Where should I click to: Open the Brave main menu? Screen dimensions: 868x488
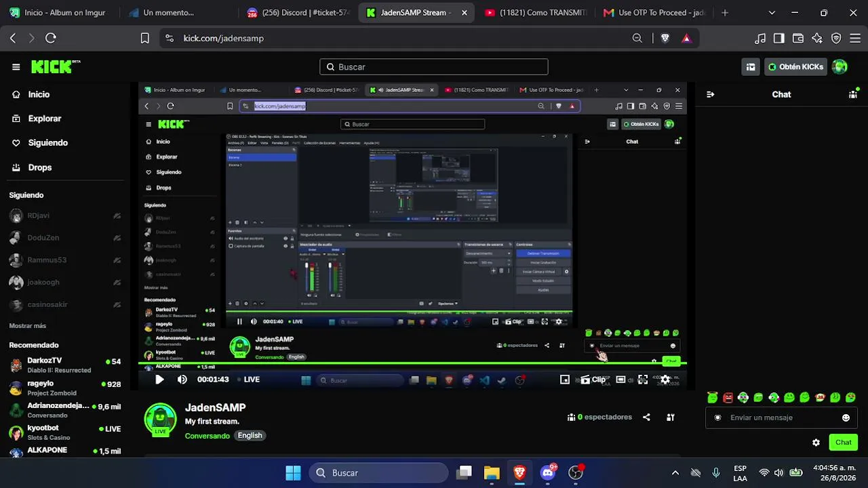pos(855,39)
